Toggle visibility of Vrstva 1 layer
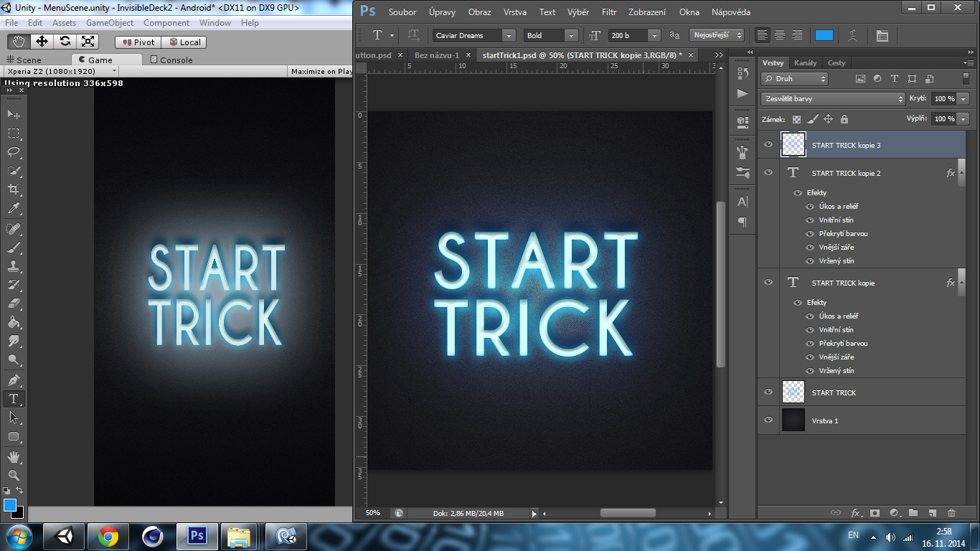Image resolution: width=980 pixels, height=551 pixels. [x=768, y=420]
